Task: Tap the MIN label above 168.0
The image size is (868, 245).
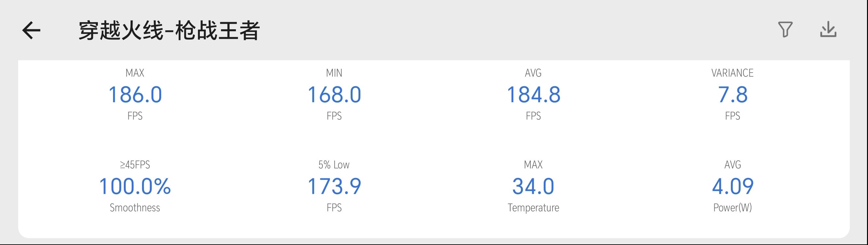Action: click(x=334, y=73)
